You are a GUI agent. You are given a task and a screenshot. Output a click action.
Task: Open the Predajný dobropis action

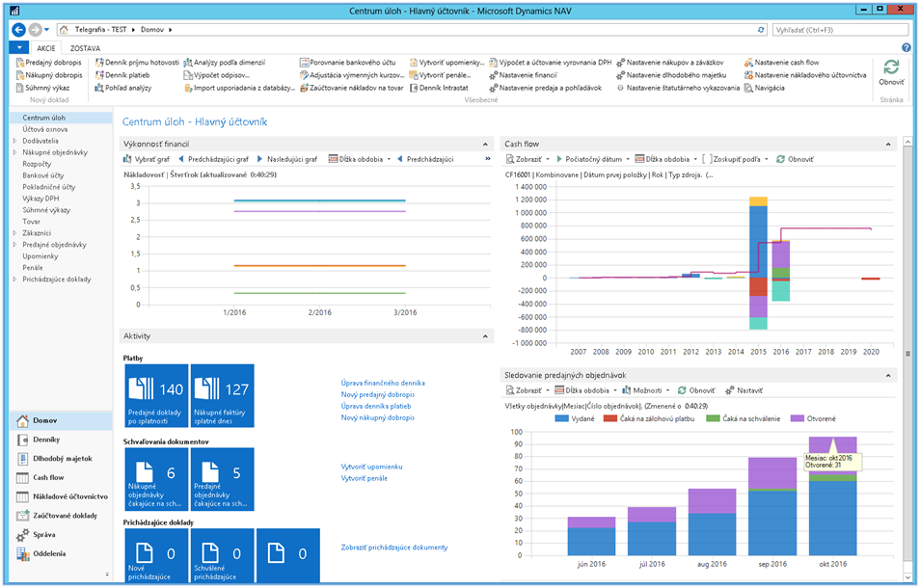pos(48,62)
